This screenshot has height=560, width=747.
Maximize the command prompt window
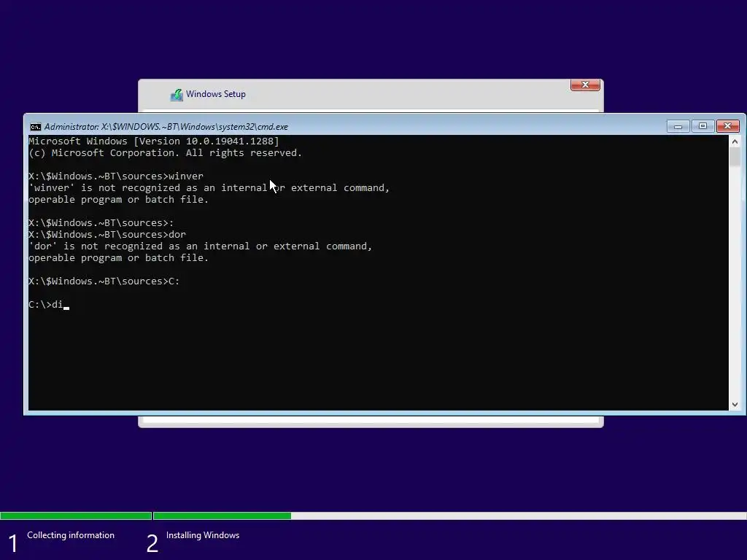(x=703, y=126)
